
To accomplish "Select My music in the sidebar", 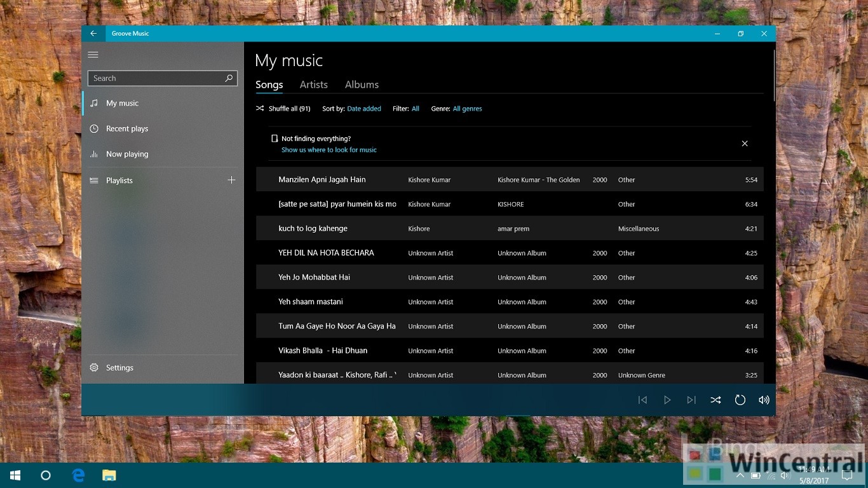I will pyautogui.click(x=163, y=103).
